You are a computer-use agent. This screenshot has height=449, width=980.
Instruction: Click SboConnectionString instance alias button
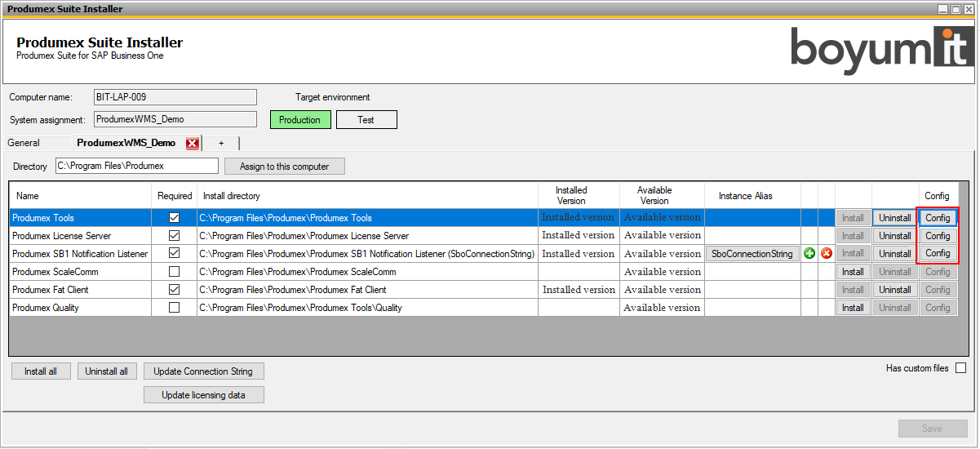[752, 254]
